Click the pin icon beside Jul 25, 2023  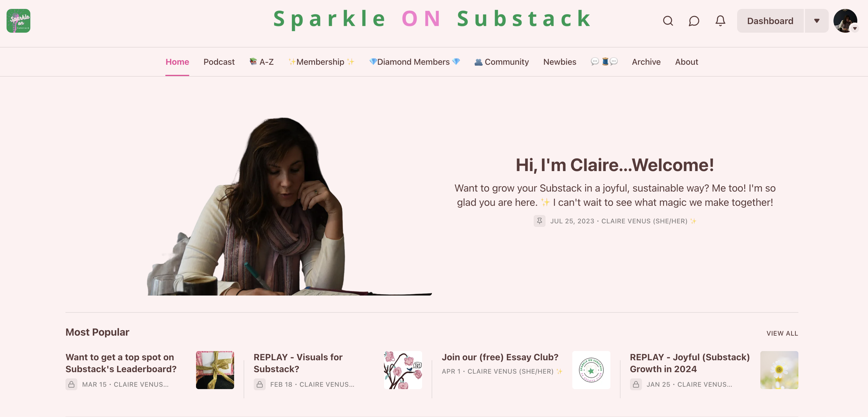tap(539, 221)
